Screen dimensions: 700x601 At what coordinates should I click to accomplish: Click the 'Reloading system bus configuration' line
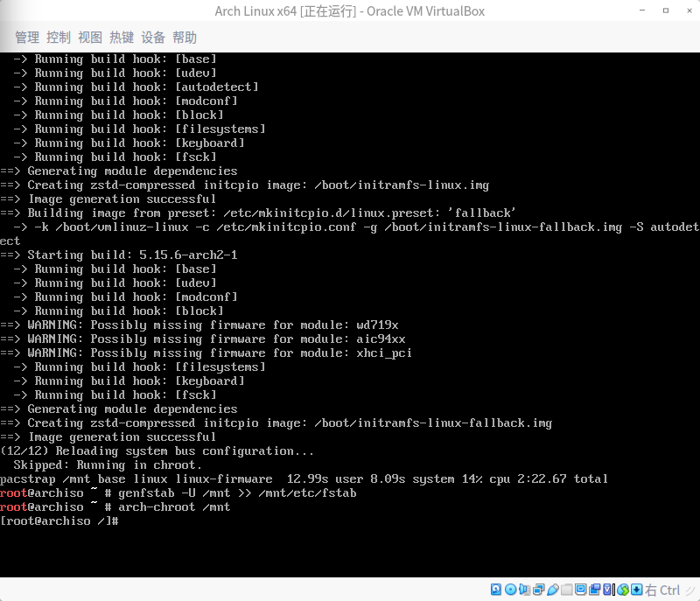pos(157,451)
